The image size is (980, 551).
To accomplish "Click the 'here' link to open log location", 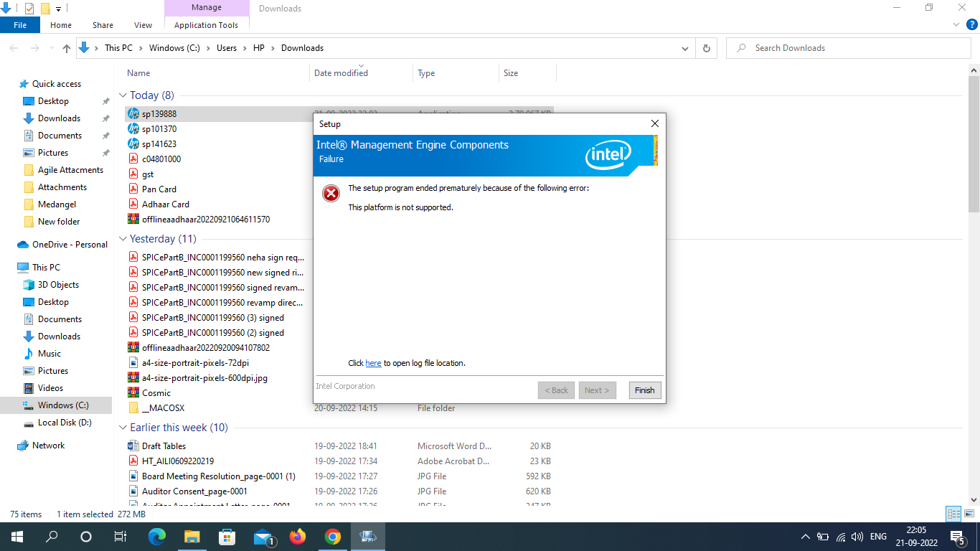I will 373,362.
